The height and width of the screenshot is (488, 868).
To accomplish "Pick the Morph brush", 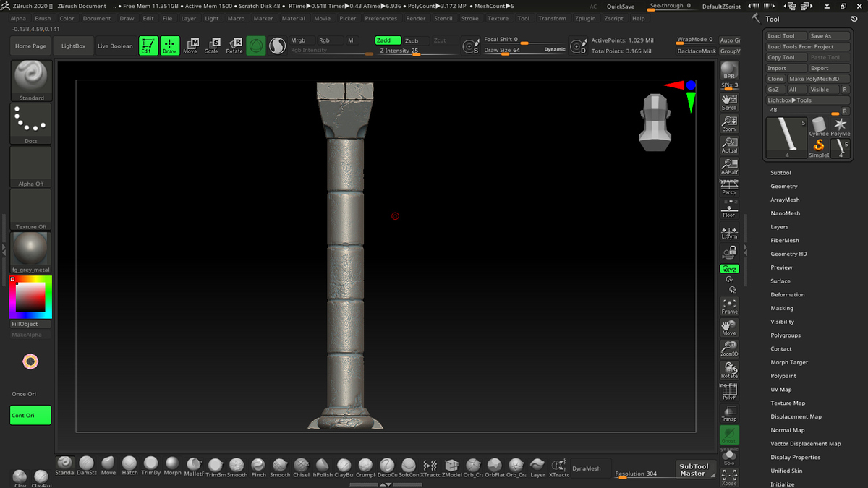I will pos(173,465).
